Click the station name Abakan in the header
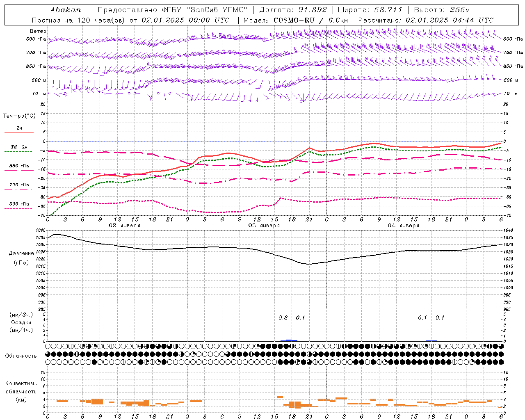525x420 pixels. 66,10
